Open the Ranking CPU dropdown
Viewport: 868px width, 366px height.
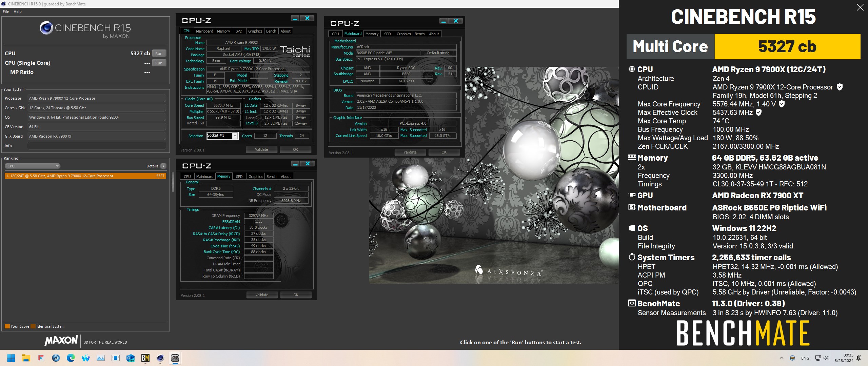click(x=33, y=166)
